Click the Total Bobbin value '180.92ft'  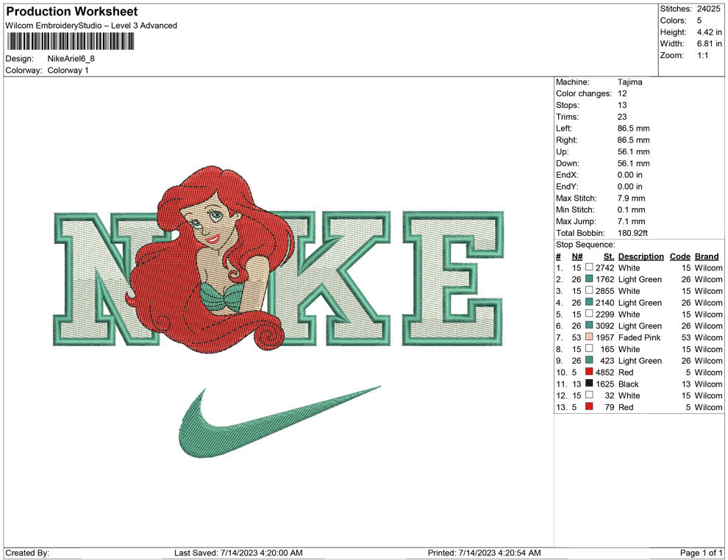tap(633, 233)
